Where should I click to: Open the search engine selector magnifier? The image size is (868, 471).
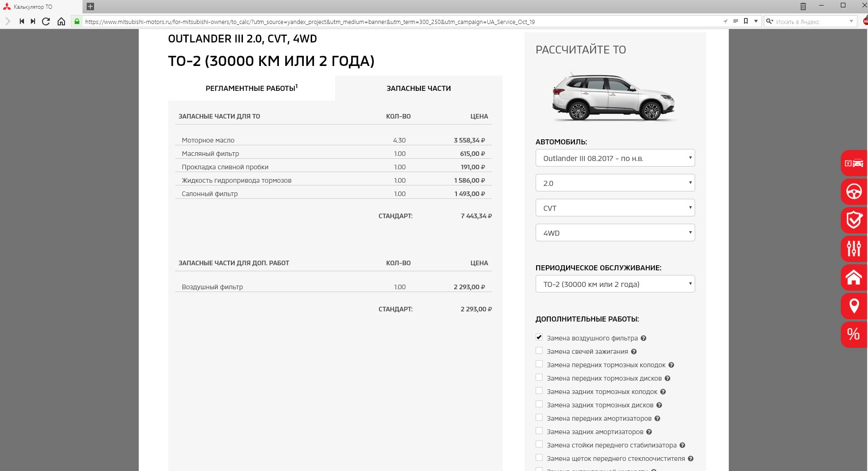[769, 21]
